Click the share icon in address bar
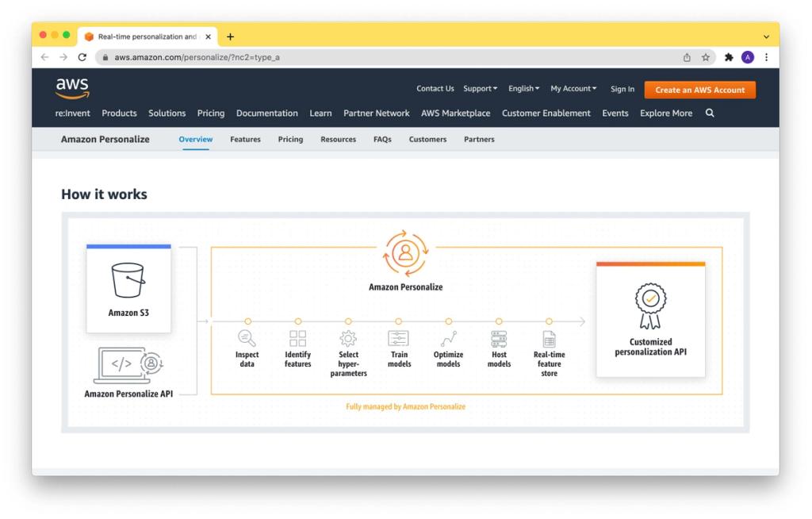This screenshot has width=812, height=519. click(x=687, y=57)
